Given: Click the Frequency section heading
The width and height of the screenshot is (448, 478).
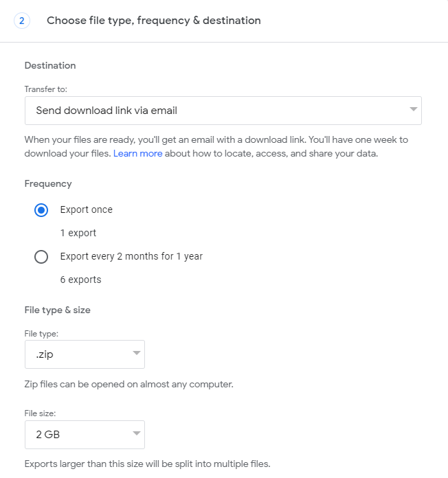Looking at the screenshot, I should 48,183.
